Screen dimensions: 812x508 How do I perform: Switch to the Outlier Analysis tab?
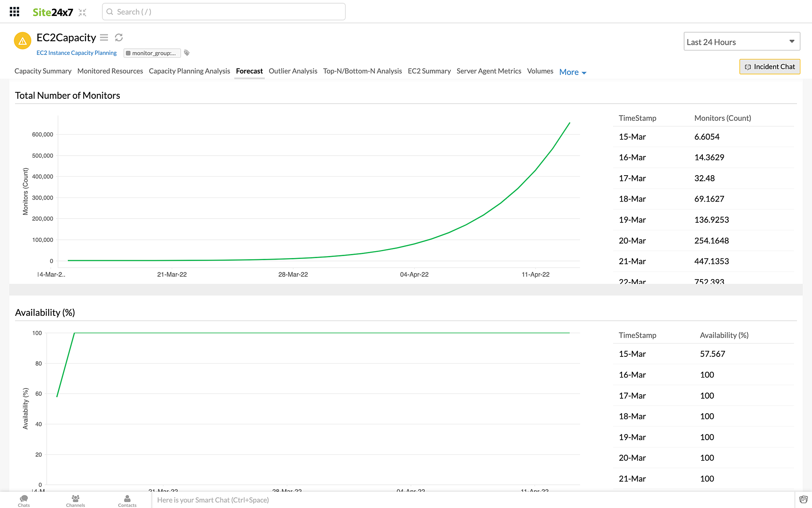[x=293, y=71]
